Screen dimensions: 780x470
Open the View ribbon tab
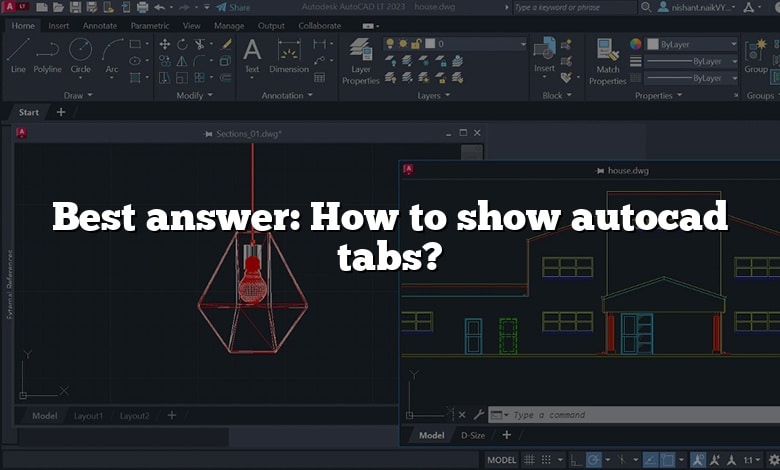click(x=192, y=25)
